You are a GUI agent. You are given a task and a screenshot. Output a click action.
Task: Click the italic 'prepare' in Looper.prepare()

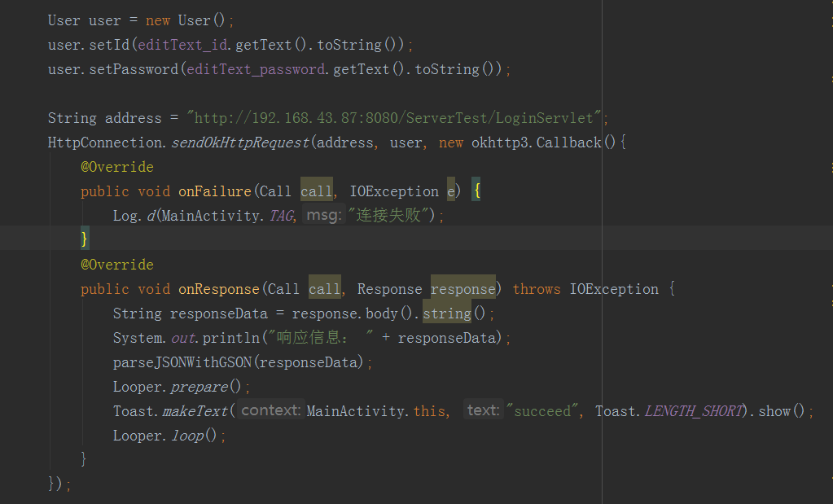(x=199, y=388)
